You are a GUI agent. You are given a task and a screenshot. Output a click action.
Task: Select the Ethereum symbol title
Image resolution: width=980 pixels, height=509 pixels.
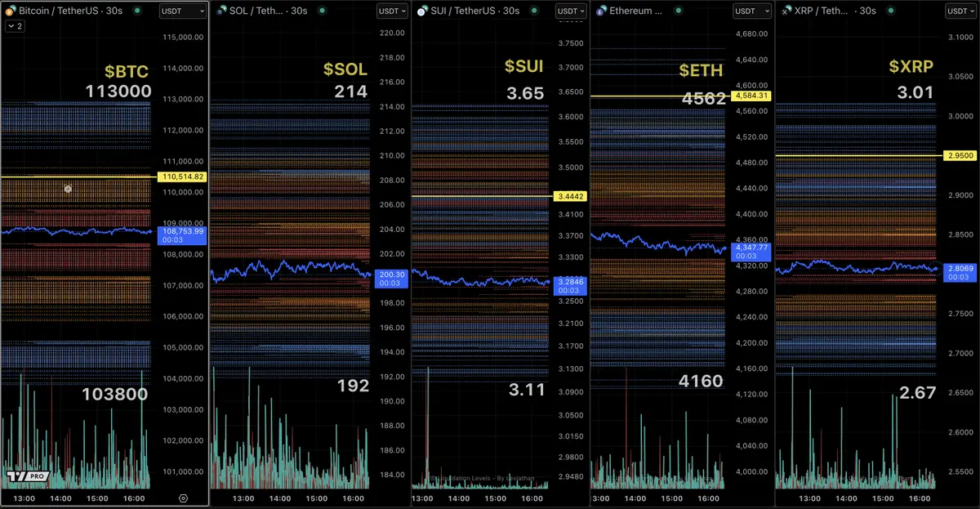click(635, 11)
